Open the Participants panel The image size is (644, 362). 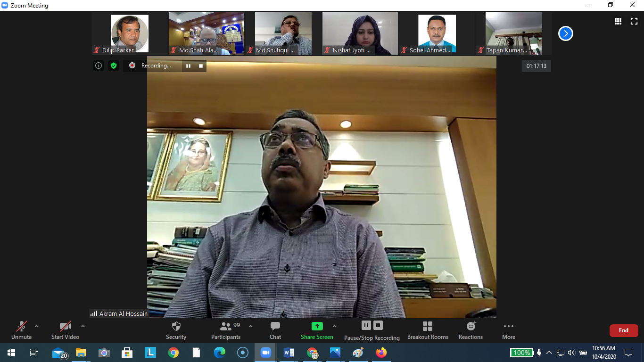pos(226,330)
